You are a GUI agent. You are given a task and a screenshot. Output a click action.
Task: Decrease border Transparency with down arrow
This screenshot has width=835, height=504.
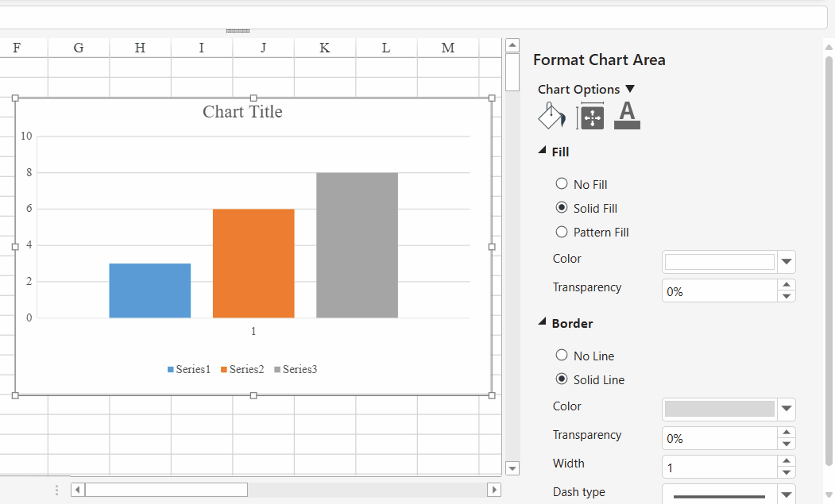(x=787, y=444)
